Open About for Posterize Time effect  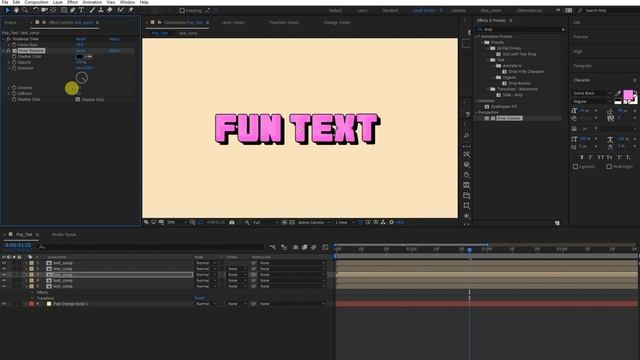click(114, 39)
